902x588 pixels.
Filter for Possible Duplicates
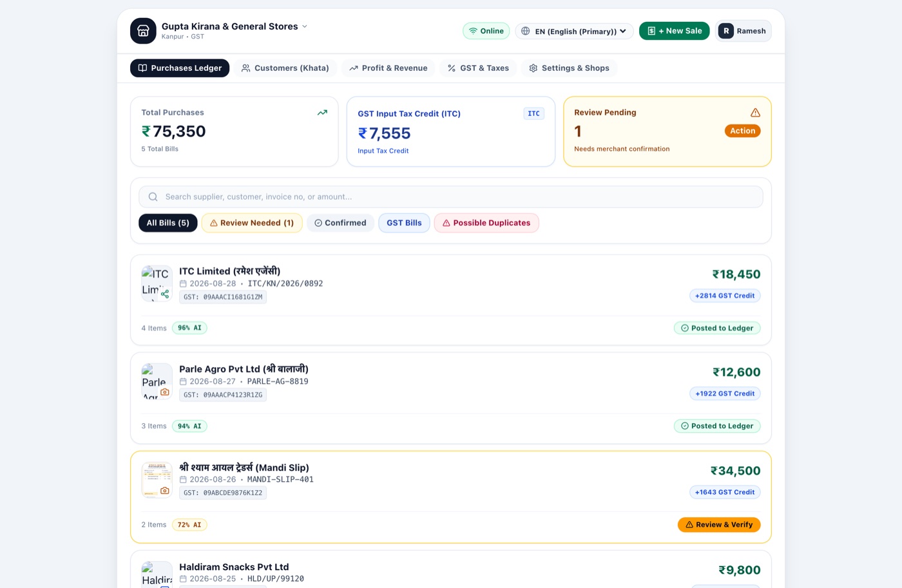(x=486, y=223)
